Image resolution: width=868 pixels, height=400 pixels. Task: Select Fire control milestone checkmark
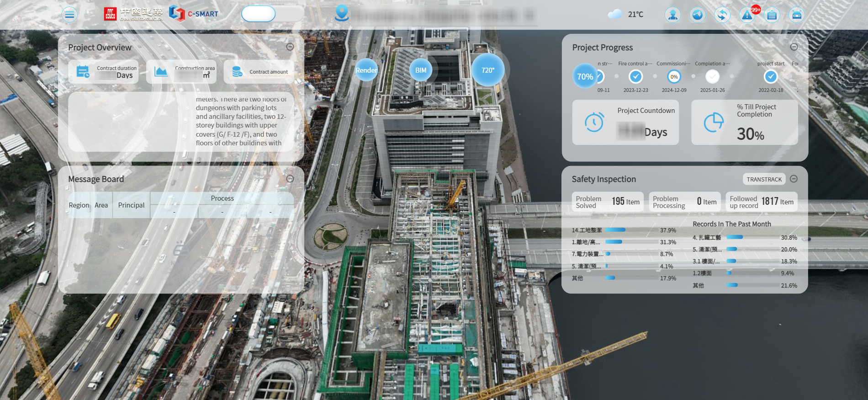click(635, 76)
